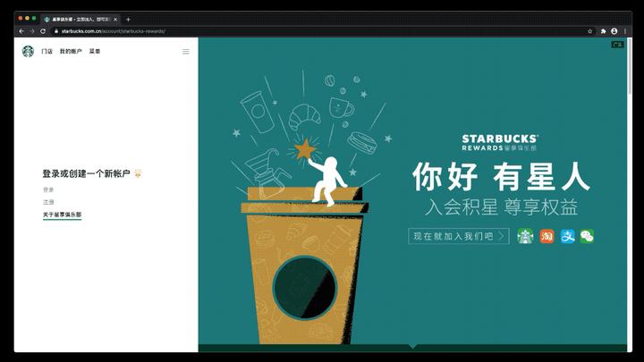Open the browser extensions puzzle icon
644x362 pixels.
point(603,31)
